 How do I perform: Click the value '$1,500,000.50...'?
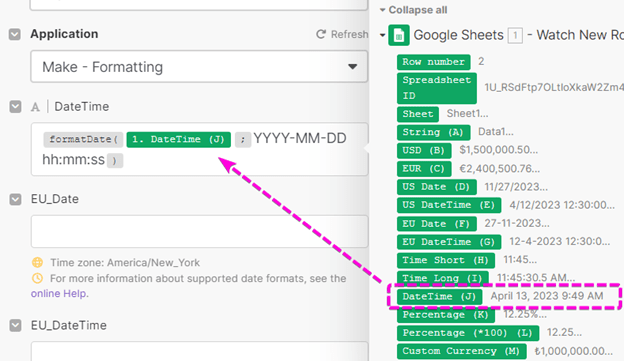(x=499, y=150)
